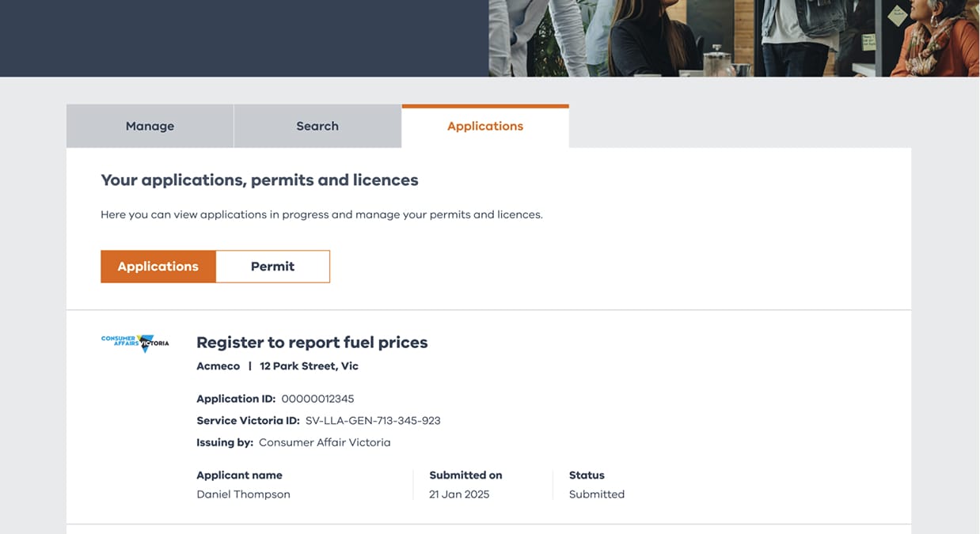This screenshot has width=980, height=534.
Task: Toggle the orange Applications filter button
Action: (158, 267)
